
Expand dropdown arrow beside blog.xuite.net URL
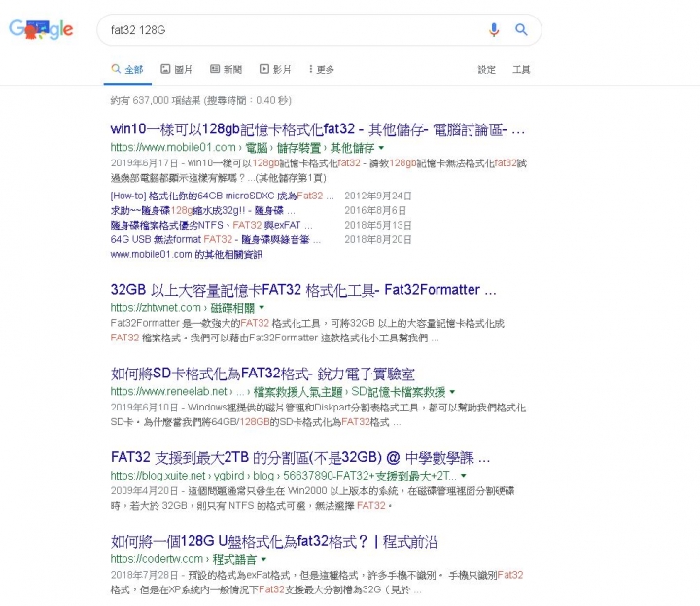pyautogui.click(x=464, y=475)
